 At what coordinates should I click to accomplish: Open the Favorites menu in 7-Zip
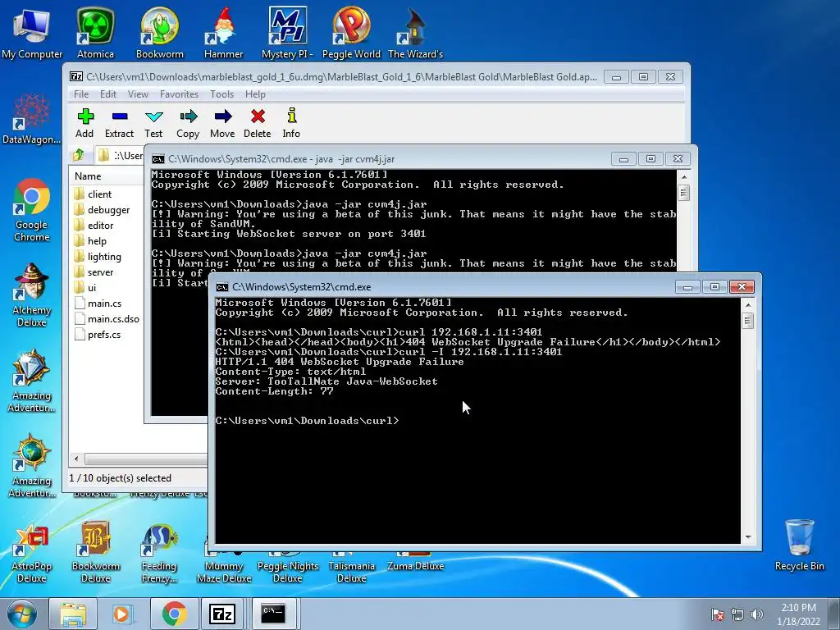point(179,94)
